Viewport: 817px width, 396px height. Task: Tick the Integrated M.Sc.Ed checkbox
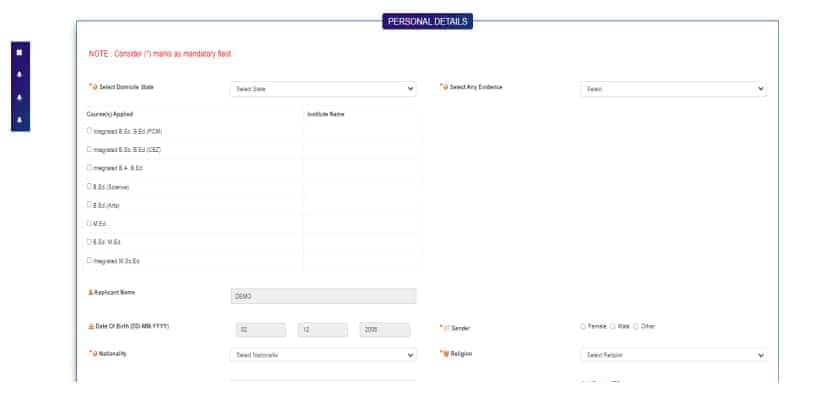89,260
